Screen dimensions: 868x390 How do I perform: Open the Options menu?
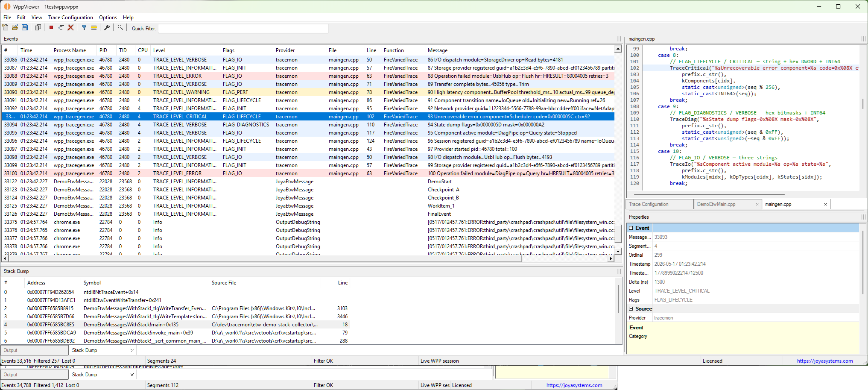click(108, 18)
